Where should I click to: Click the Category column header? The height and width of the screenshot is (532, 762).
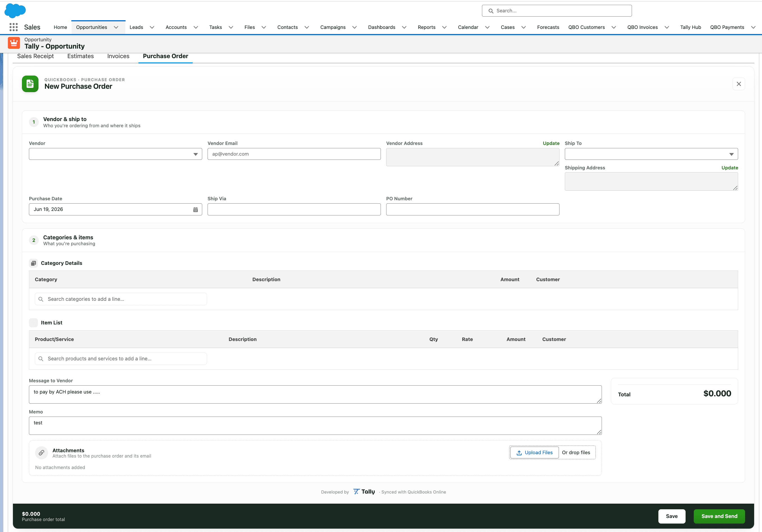46,279
